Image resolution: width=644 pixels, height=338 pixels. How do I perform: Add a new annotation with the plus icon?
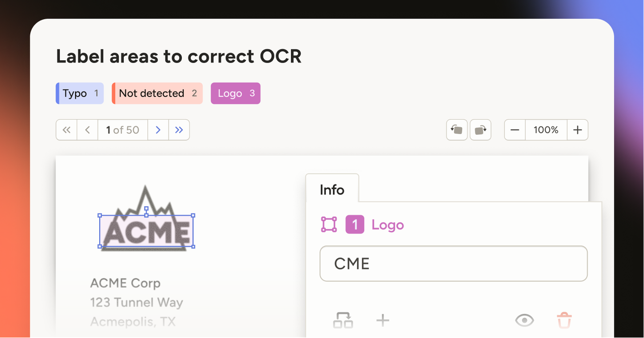click(383, 320)
